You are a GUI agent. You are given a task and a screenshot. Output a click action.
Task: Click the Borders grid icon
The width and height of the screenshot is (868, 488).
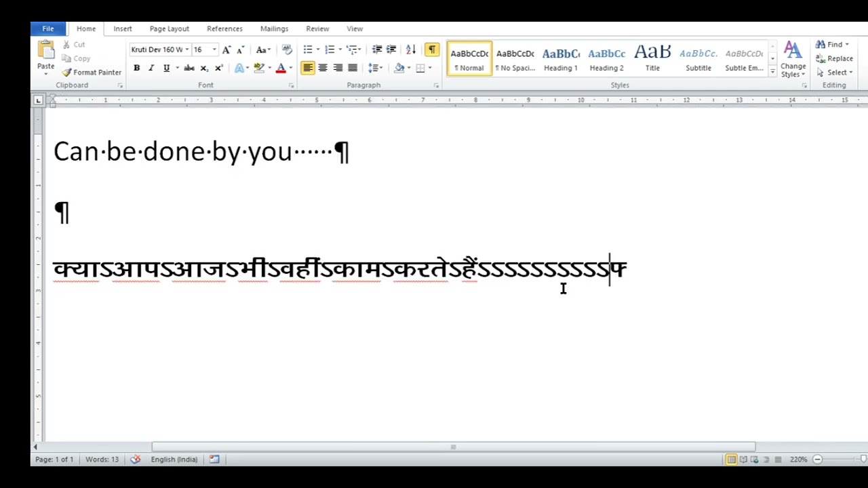pyautogui.click(x=420, y=68)
